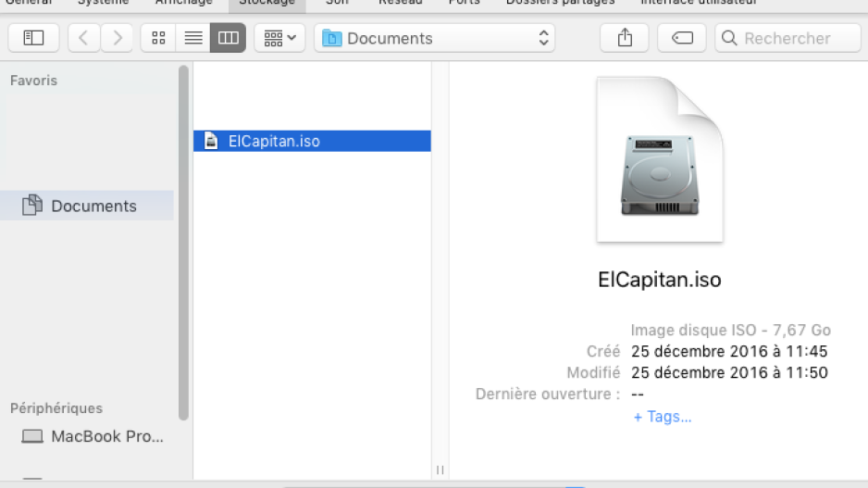The image size is (868, 488).
Task: Click the Documents sidebar icon
Action: (x=32, y=205)
